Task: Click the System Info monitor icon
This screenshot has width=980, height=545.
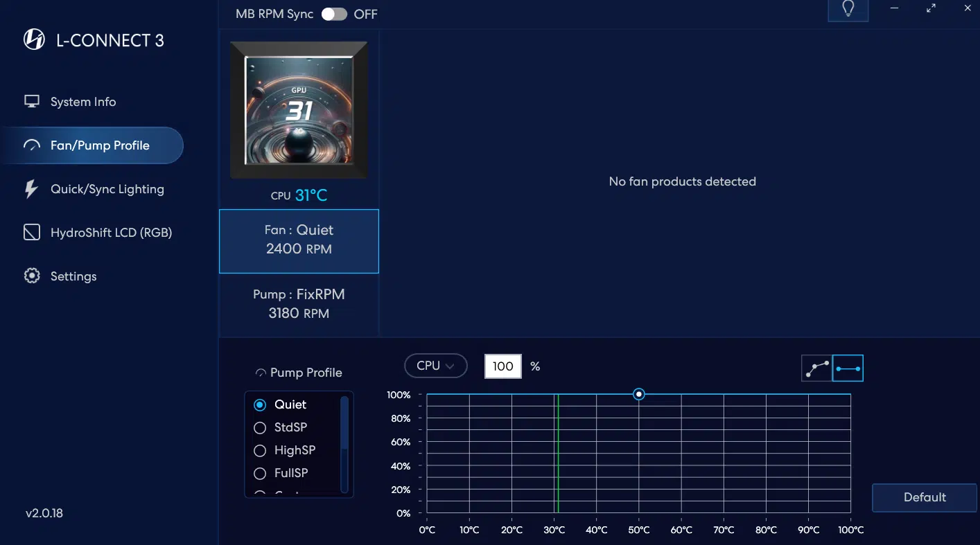Action: tap(32, 102)
